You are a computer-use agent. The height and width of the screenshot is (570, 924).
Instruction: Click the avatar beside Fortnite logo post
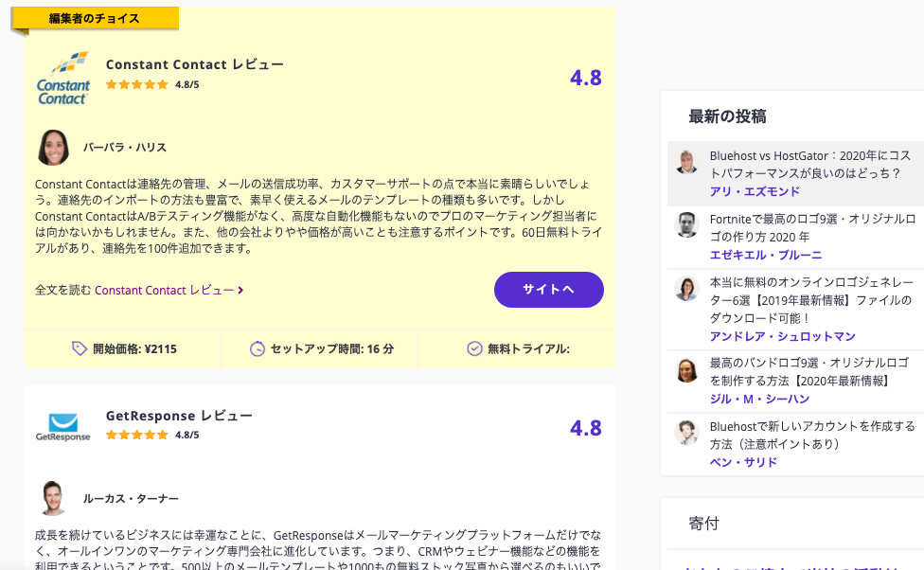pos(686,224)
